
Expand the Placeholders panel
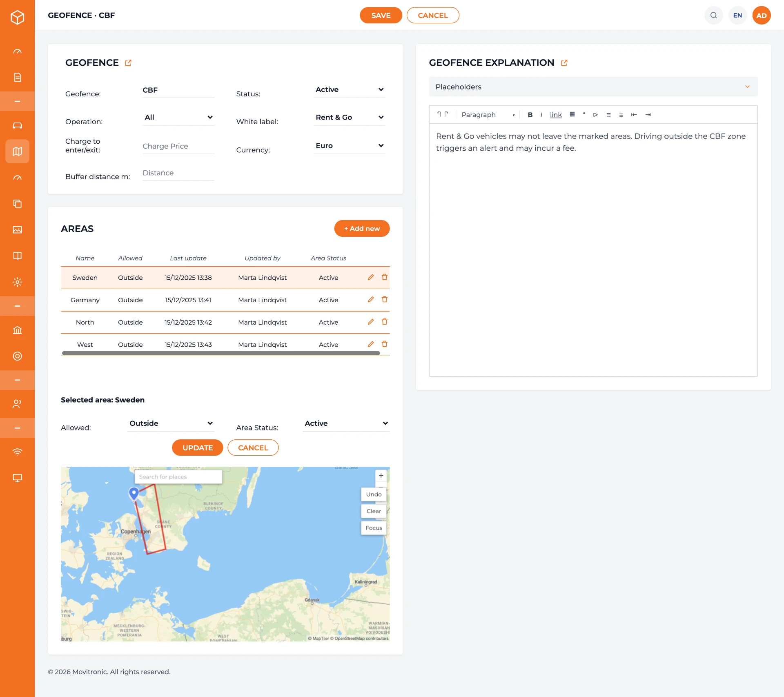pyautogui.click(x=593, y=87)
